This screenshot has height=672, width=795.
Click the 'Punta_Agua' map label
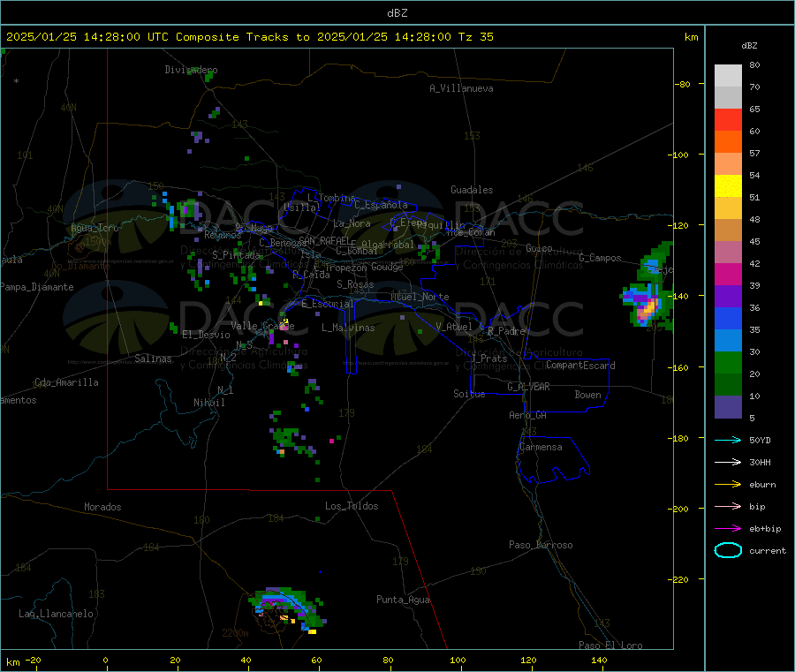pos(403,600)
